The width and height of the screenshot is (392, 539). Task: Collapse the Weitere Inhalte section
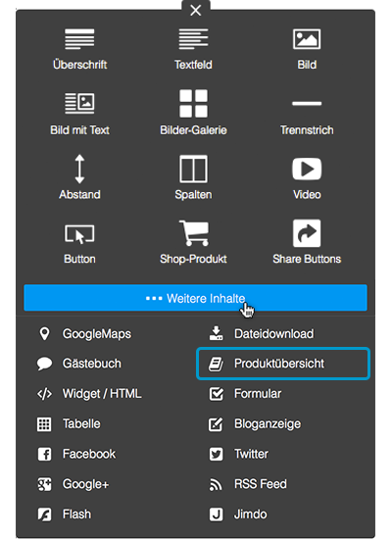click(195, 298)
